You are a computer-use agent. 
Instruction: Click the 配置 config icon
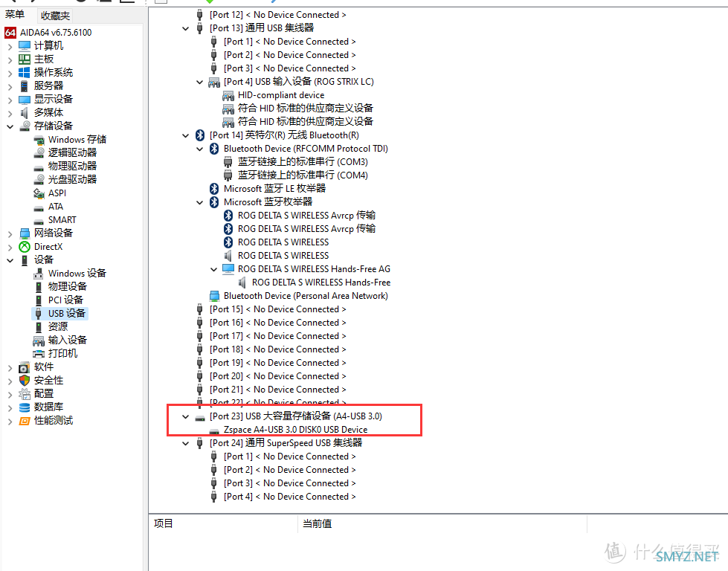[x=25, y=393]
